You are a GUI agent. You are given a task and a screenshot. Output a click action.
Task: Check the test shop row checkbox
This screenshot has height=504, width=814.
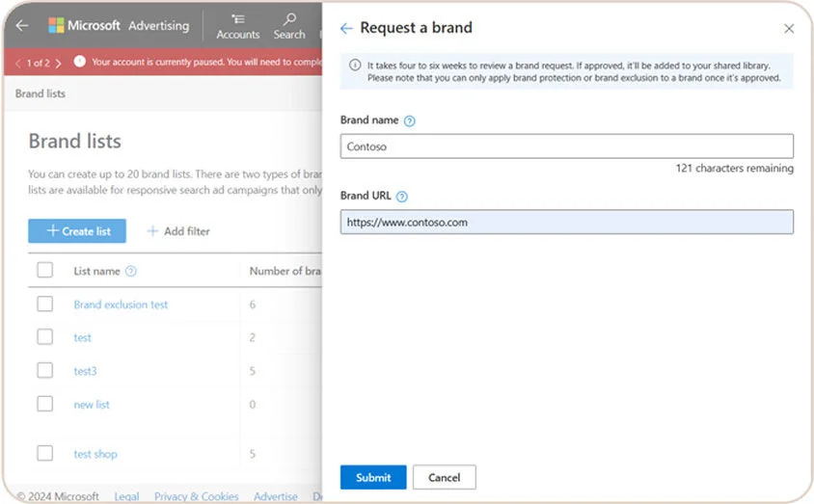(45, 454)
